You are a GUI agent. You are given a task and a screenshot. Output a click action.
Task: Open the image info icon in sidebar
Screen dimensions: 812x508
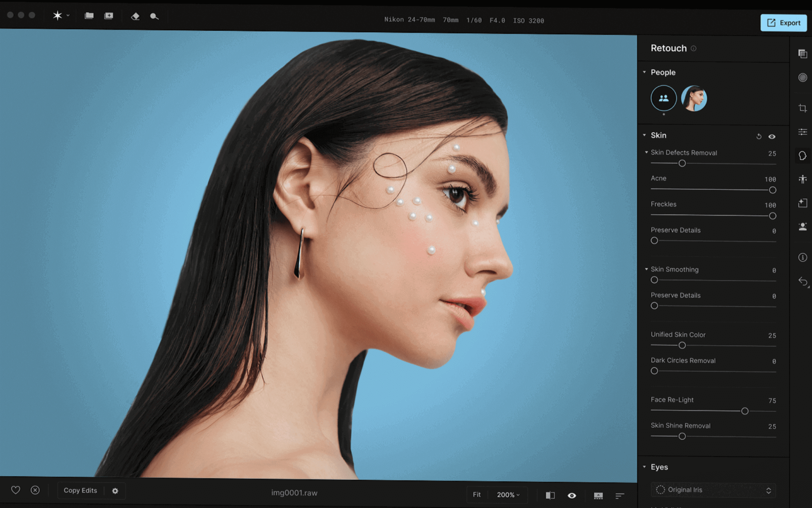click(x=803, y=257)
